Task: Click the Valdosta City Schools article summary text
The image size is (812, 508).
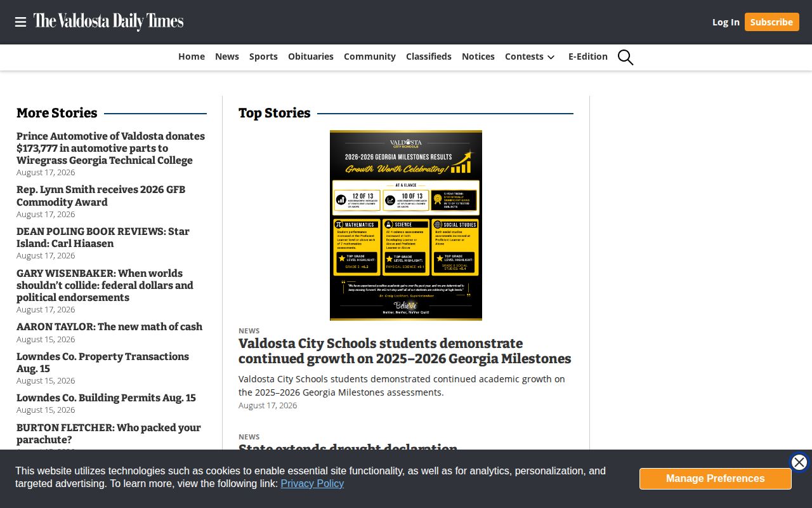Action: tap(402, 385)
